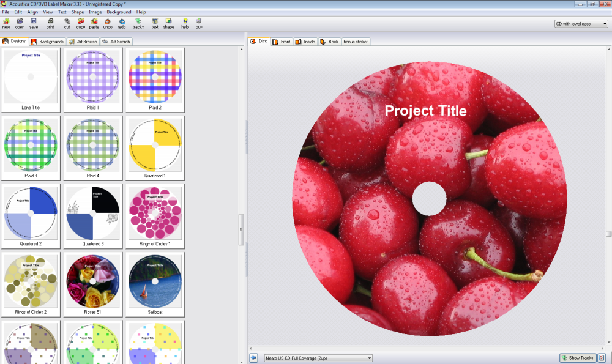
Task: Select the Front tab
Action: 282,42
